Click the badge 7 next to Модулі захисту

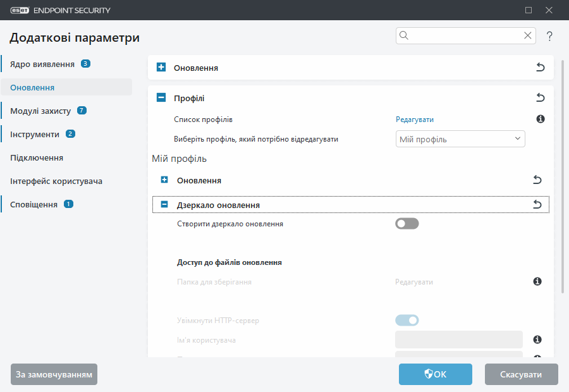click(x=82, y=111)
